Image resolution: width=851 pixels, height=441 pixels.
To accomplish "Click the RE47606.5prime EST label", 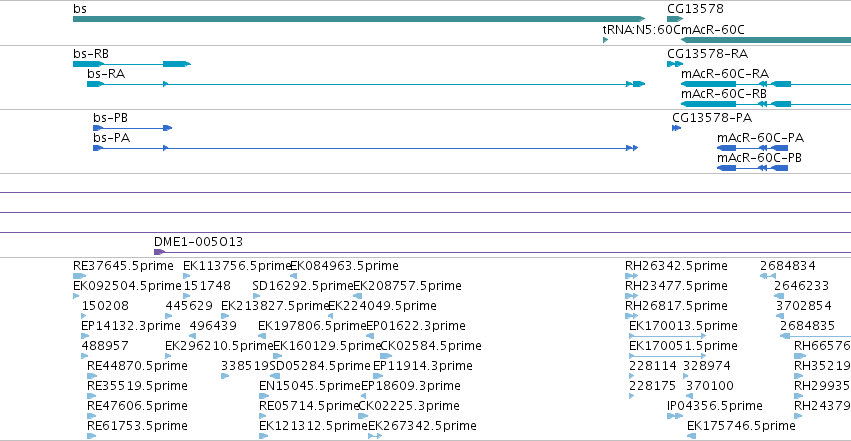I will [137, 406].
